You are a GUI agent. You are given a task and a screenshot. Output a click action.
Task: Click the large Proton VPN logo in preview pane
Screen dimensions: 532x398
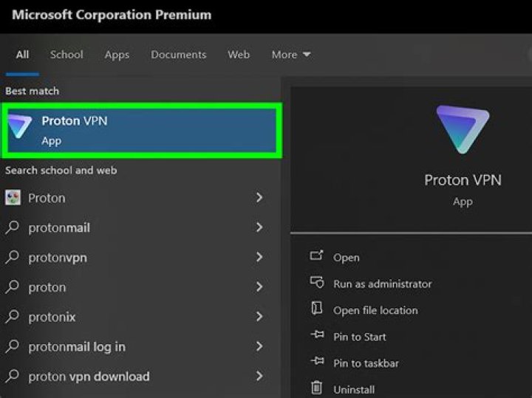click(x=463, y=129)
